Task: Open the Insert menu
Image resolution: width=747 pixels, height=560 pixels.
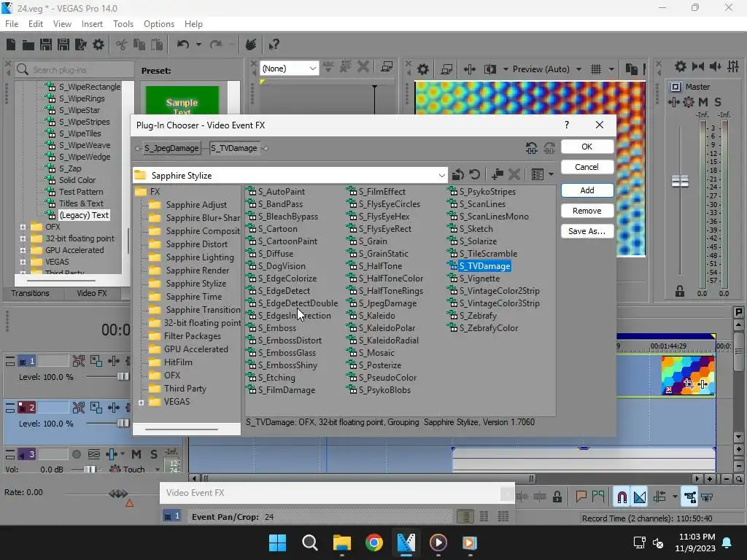Action: (92, 24)
